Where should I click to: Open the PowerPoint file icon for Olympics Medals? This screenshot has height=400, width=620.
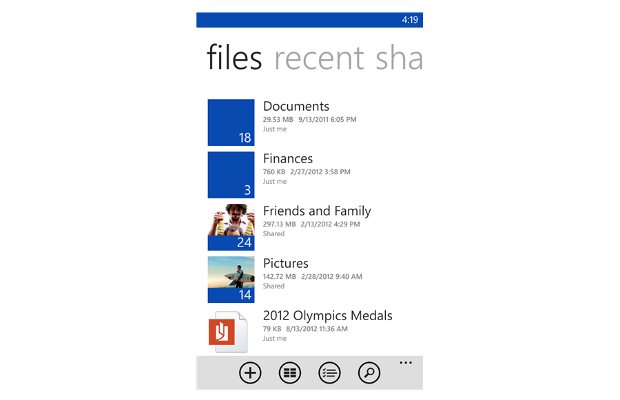point(228,332)
